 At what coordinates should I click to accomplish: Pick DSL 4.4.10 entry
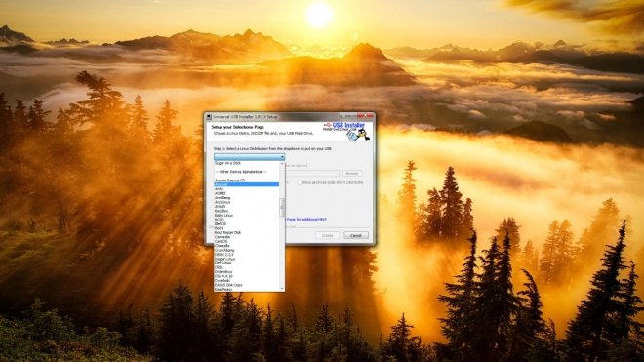tap(223, 276)
